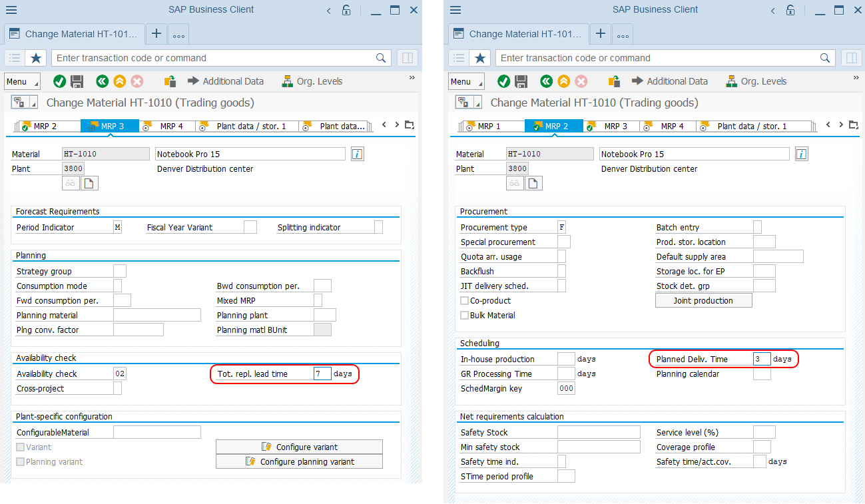The height and width of the screenshot is (504, 865).
Task: Click Tot. repl. lead time field
Action: click(x=322, y=374)
